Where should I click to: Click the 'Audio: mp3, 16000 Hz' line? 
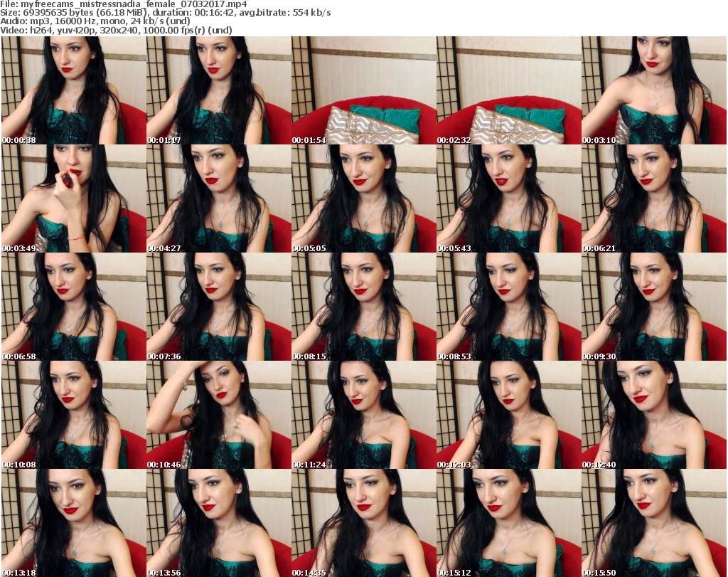pos(95,21)
